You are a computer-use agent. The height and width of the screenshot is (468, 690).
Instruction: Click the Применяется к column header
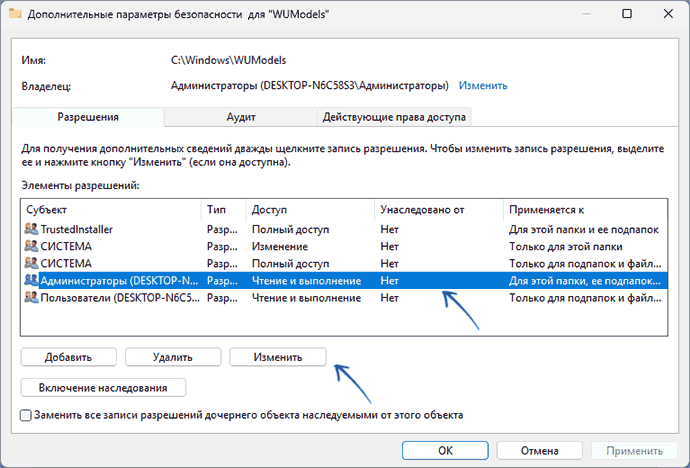click(580, 211)
